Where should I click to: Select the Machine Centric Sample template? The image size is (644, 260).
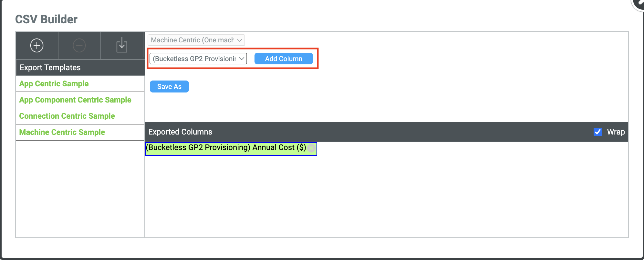click(x=62, y=132)
